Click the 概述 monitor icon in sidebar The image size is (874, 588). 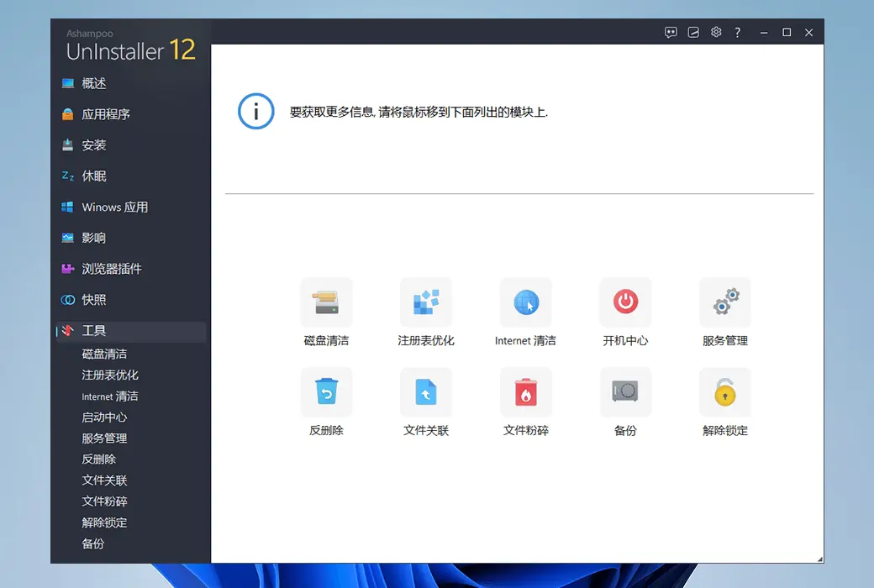coord(67,84)
